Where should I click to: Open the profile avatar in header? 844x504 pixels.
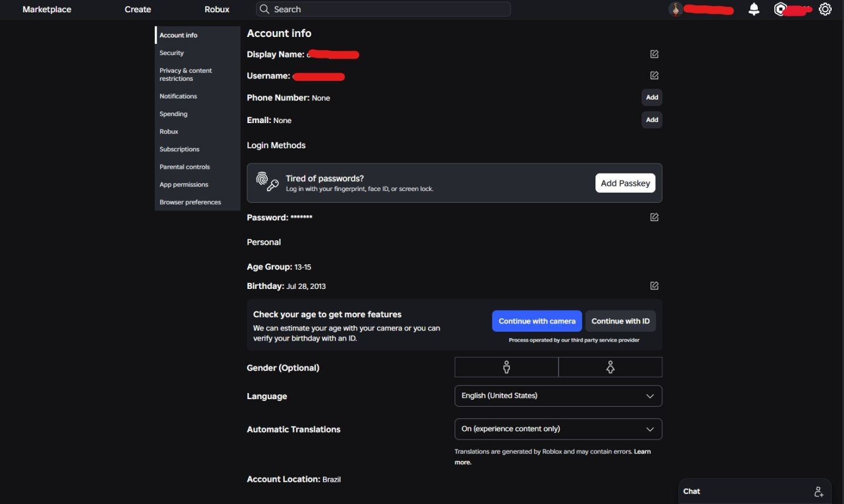coord(676,9)
